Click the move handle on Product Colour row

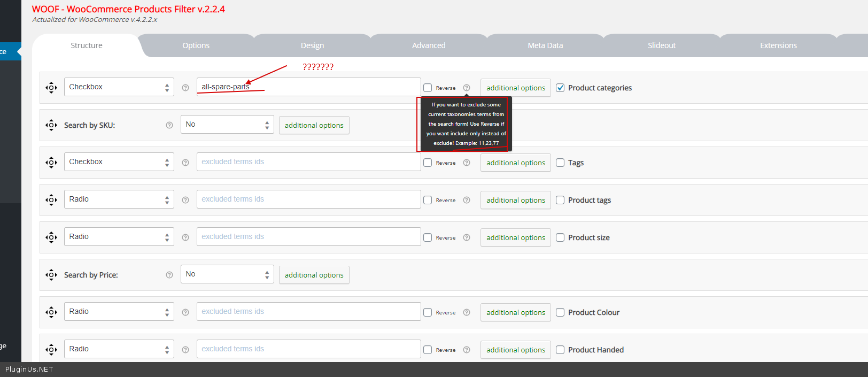[51, 312]
